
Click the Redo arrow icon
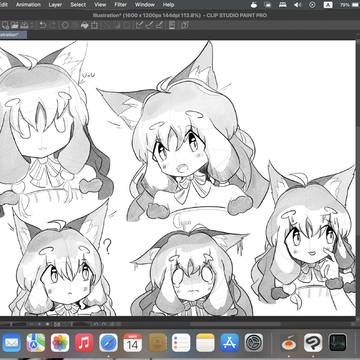point(53,25)
